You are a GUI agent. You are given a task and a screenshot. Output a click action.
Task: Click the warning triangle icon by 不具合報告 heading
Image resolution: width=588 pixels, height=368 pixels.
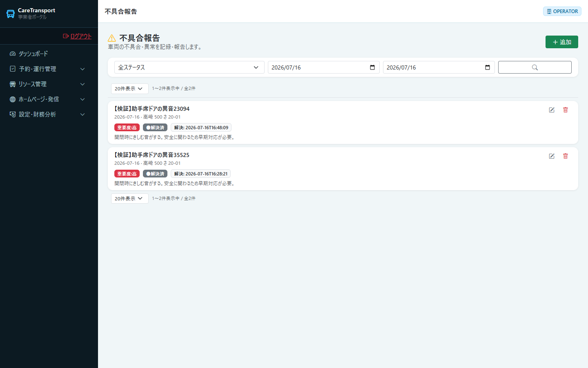(112, 38)
